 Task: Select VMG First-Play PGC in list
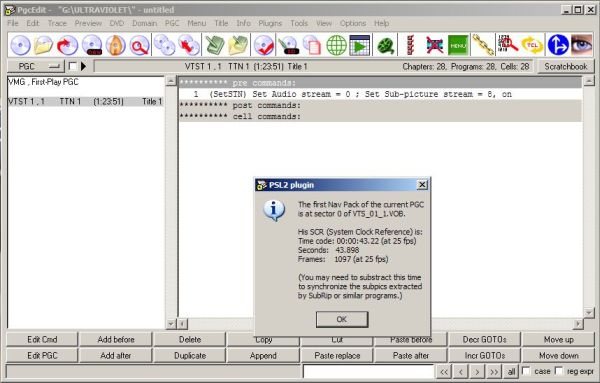coord(86,82)
